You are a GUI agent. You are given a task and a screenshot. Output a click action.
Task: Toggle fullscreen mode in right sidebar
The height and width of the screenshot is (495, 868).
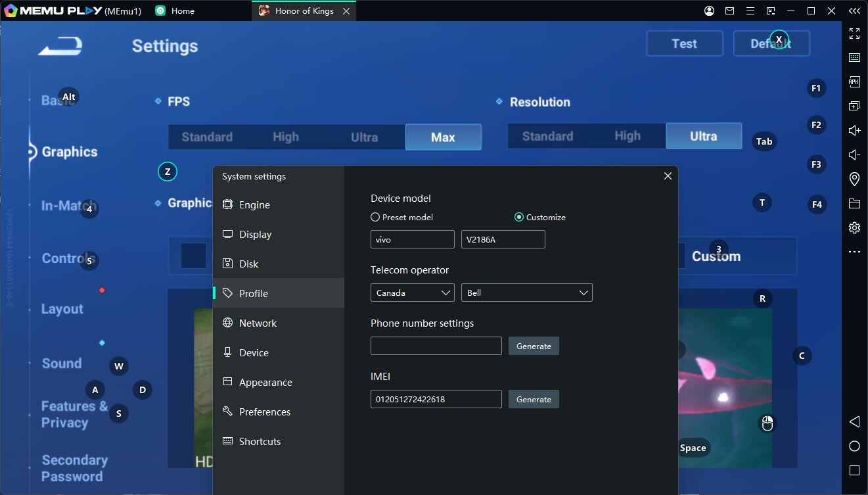click(854, 34)
